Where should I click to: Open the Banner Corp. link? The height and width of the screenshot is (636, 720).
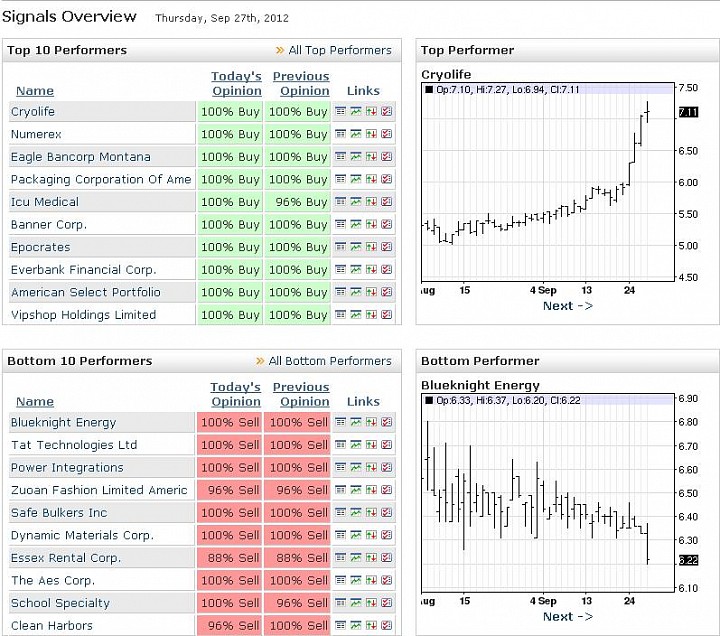click(x=49, y=225)
